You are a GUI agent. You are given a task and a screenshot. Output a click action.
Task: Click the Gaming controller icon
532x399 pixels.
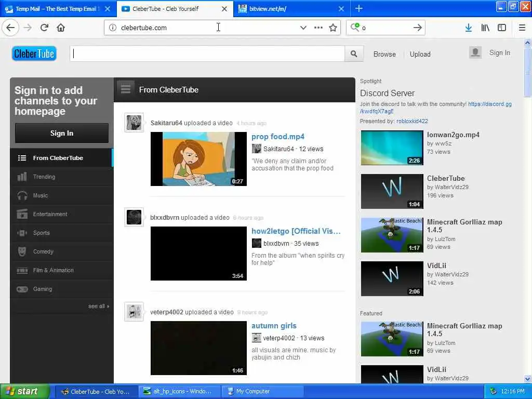coord(22,289)
